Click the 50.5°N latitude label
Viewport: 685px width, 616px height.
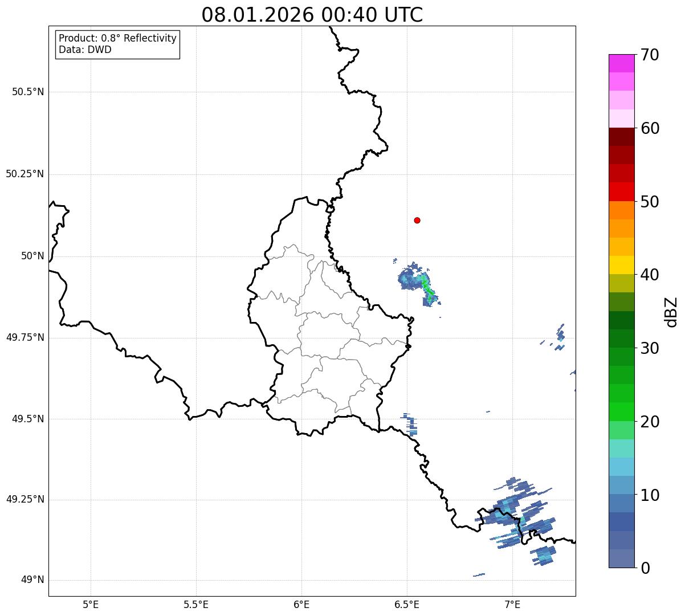click(28, 92)
